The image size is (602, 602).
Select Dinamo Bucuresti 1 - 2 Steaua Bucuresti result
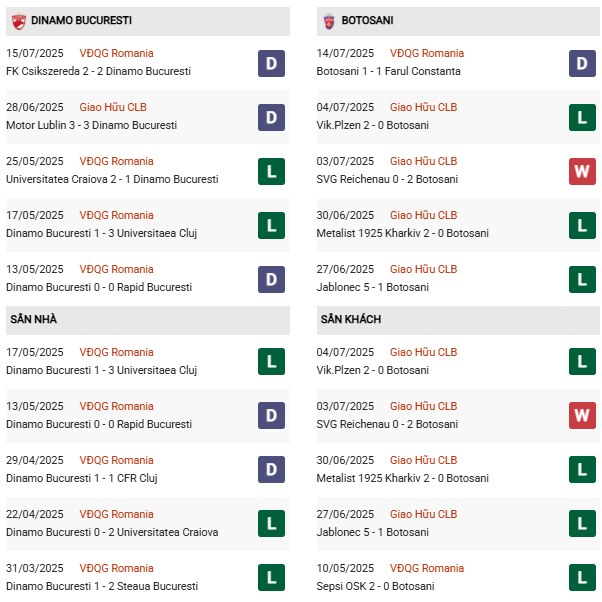pyautogui.click(x=102, y=586)
